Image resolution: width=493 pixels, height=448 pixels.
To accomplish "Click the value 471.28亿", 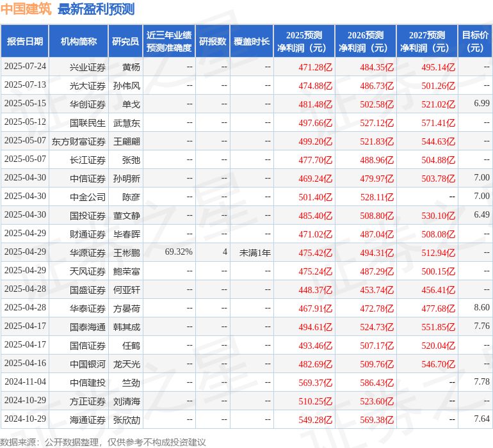I will 316,67.
